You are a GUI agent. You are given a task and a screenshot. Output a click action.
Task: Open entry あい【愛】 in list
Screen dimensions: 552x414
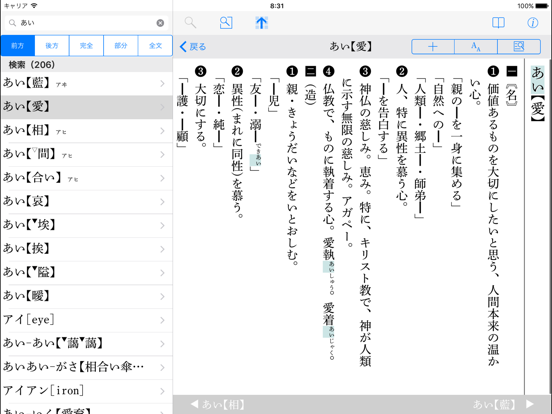pos(87,107)
